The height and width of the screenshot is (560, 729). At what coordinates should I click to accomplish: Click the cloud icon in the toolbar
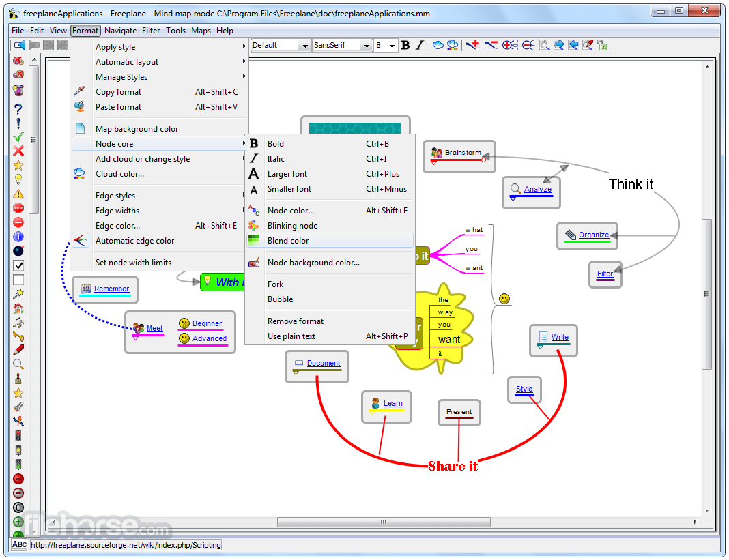tap(438, 45)
